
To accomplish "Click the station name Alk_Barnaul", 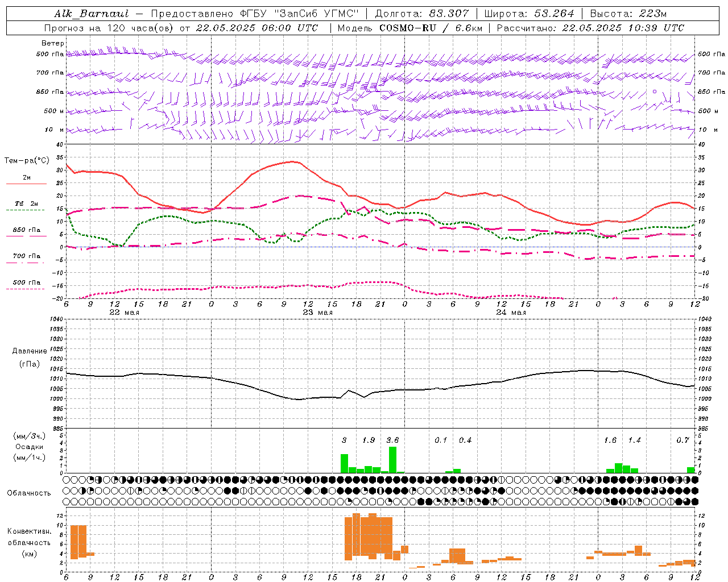I will pyautogui.click(x=92, y=14).
